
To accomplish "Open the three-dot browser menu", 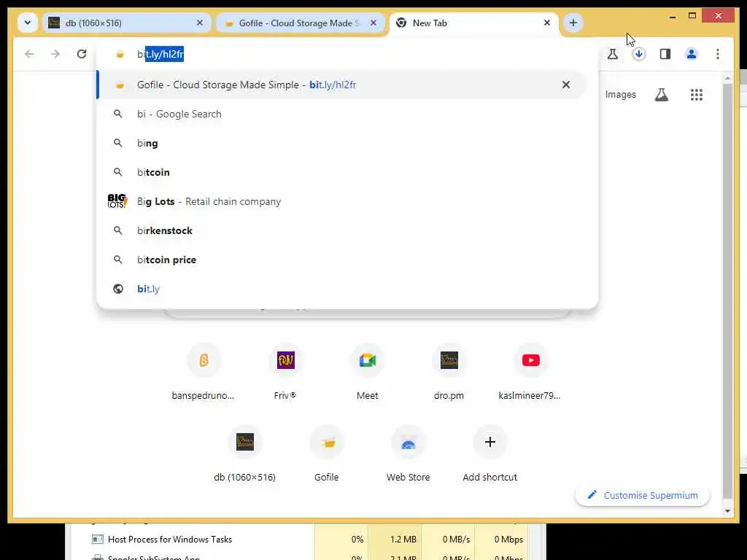I will pos(718,54).
